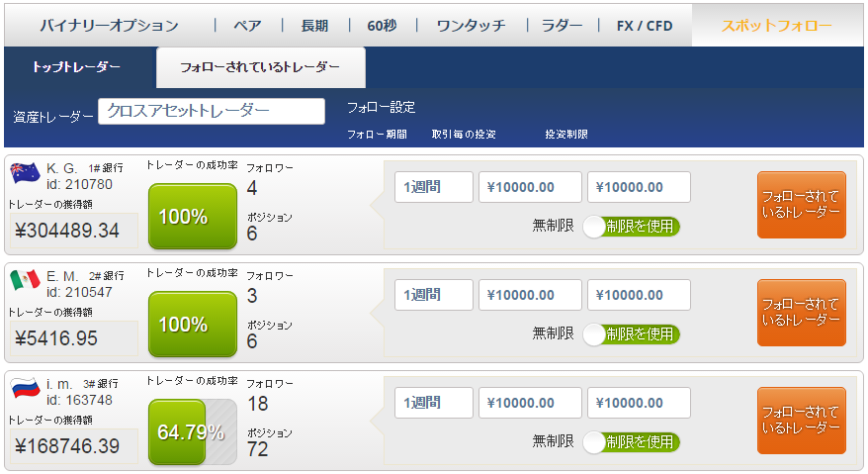
Task: Open the スポットフォロー navigation tab
Action: (777, 26)
